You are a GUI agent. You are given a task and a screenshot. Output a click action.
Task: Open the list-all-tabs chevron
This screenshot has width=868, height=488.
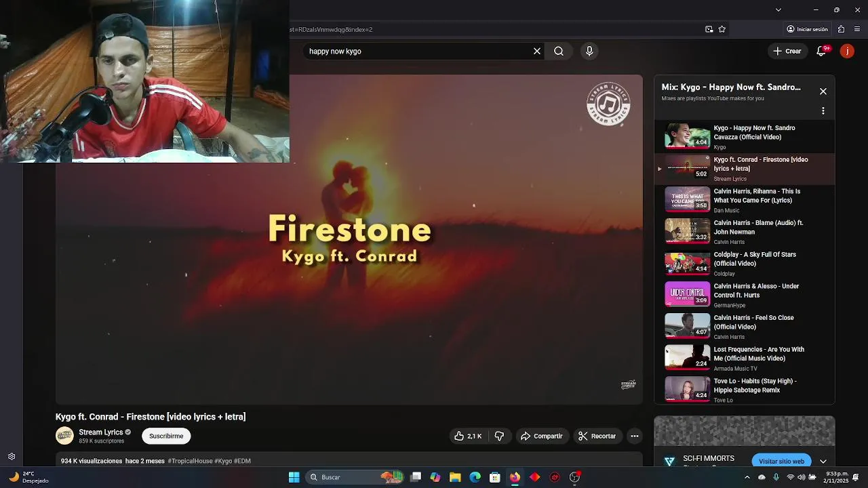point(778,9)
